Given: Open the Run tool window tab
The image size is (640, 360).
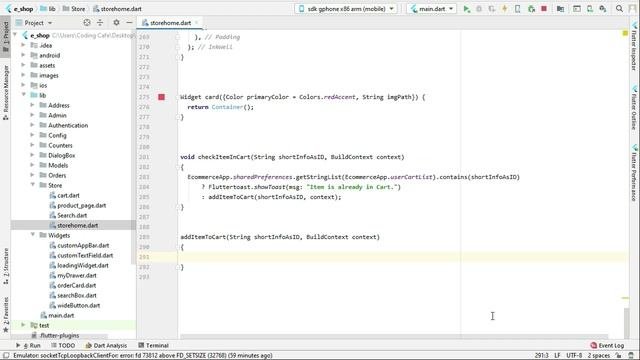Looking at the screenshot, I should tap(29, 345).
